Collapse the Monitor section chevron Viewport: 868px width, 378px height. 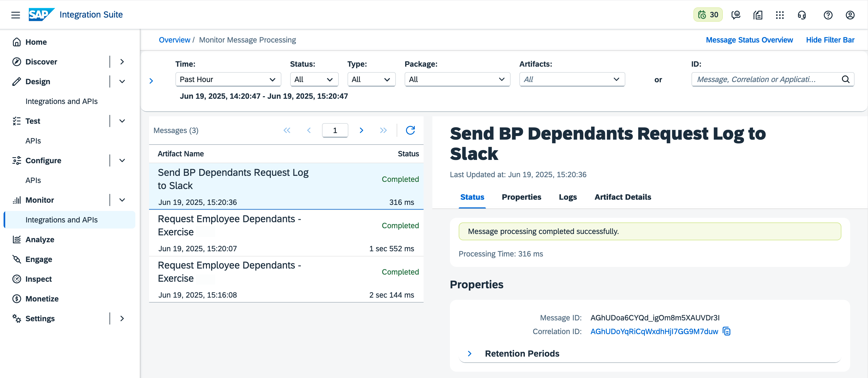pyautogui.click(x=122, y=200)
